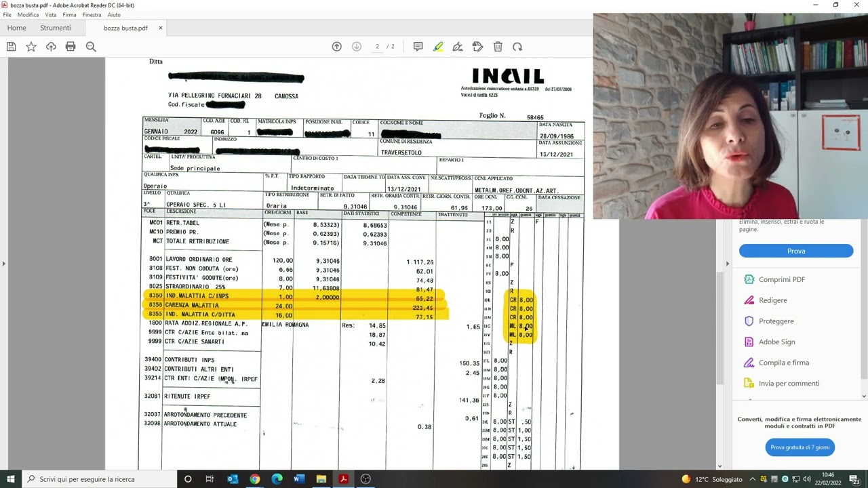Select the sign/draw pen tool

click(458, 47)
